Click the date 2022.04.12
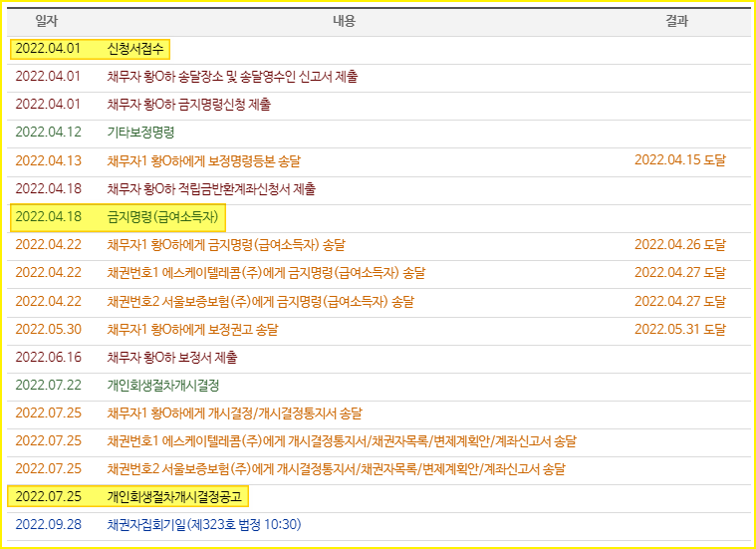Screen dimensions: 756x549 point(48,133)
